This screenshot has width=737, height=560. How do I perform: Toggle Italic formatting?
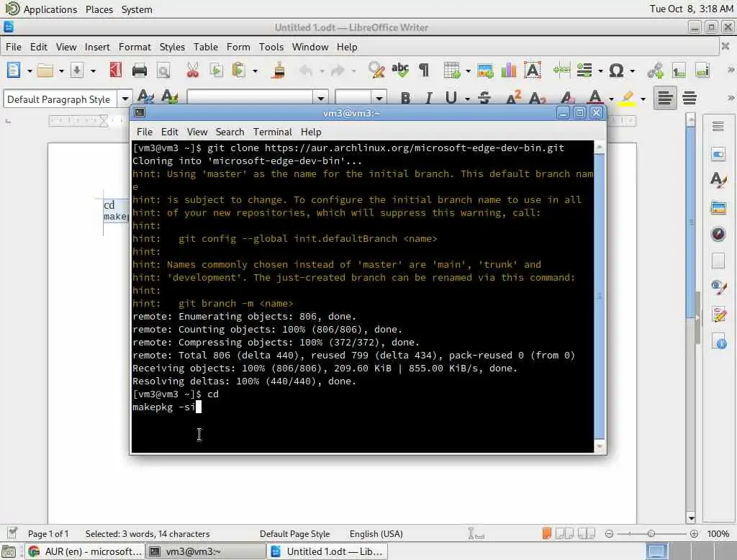coord(428,98)
